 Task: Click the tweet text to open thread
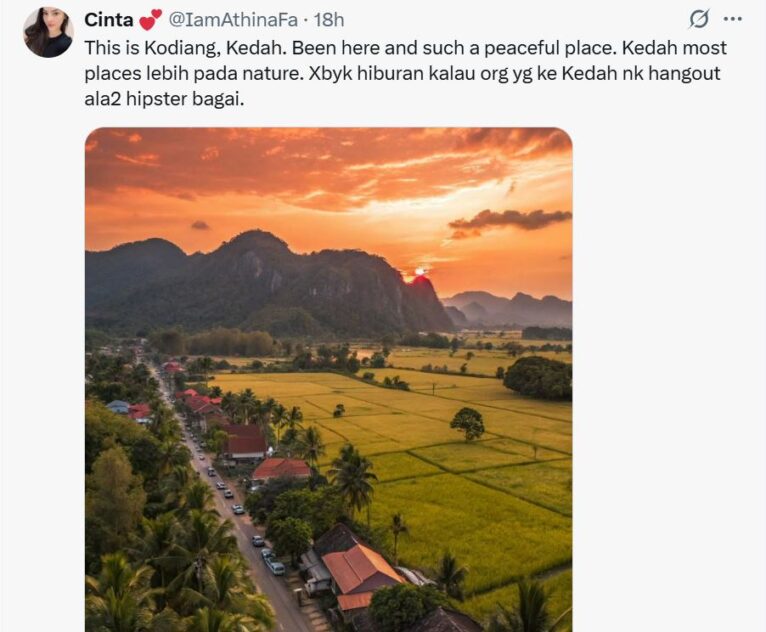405,74
